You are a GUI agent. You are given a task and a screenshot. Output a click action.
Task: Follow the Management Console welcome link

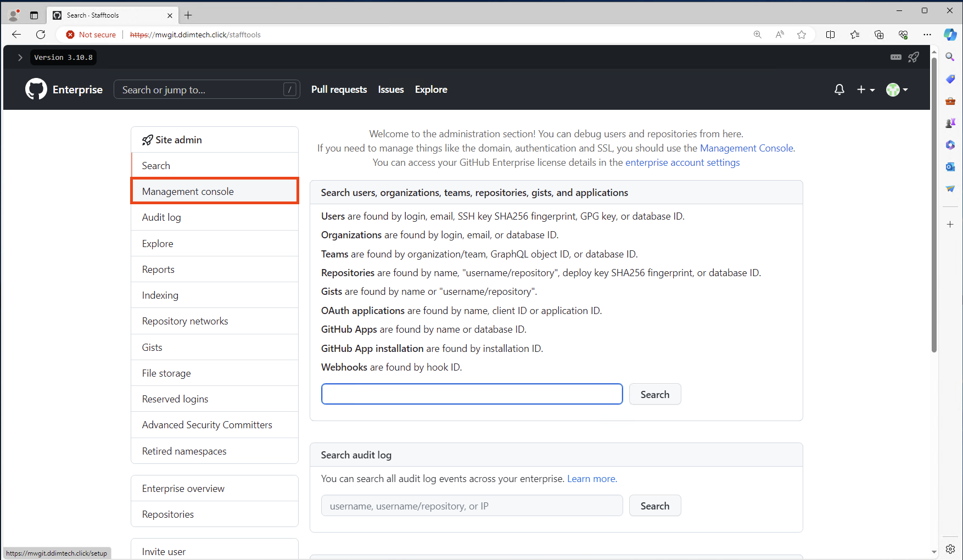pos(746,148)
